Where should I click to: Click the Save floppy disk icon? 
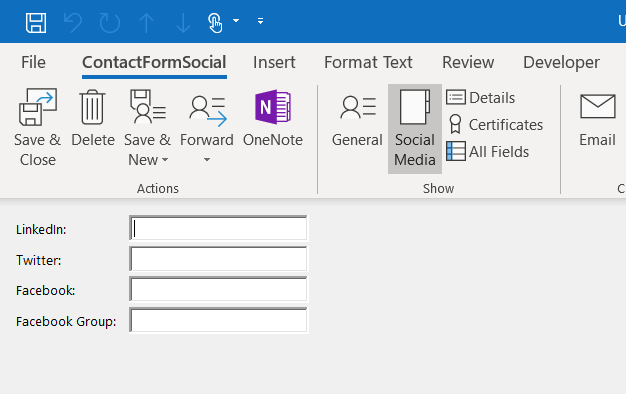36,22
